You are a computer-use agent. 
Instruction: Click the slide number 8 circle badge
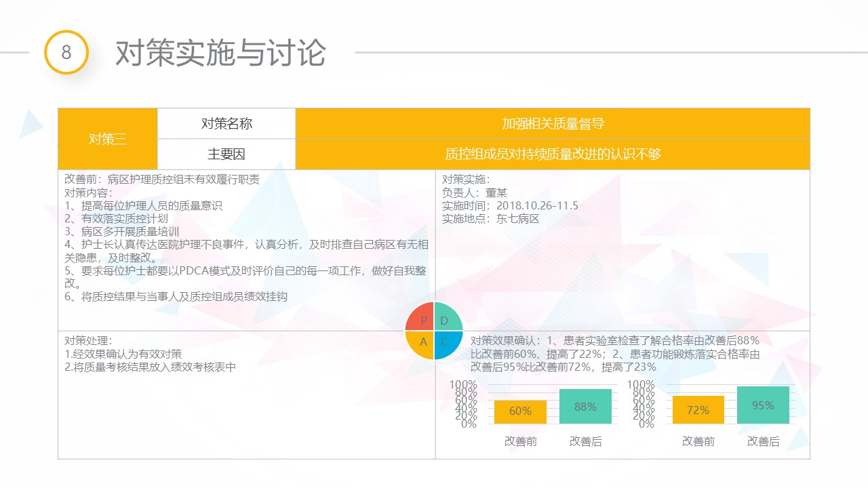coord(66,52)
